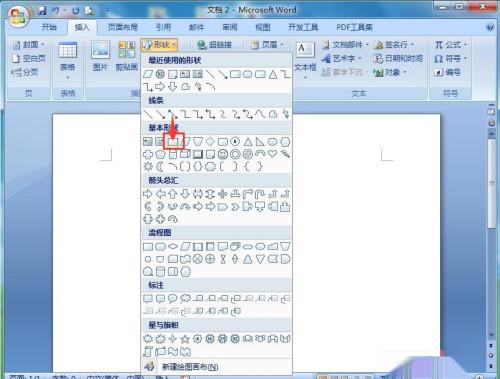
Task: Open 签名行 signature line dropdown
Action: (x=394, y=45)
